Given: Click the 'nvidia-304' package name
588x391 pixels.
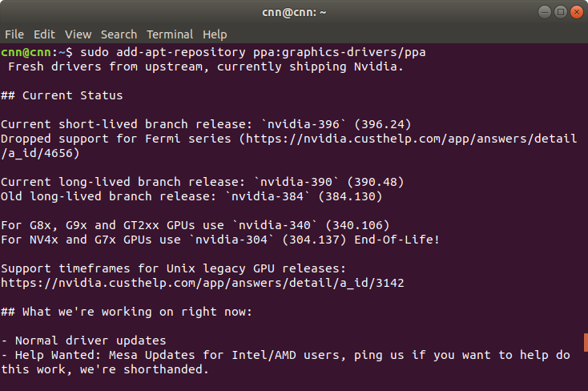Looking at the screenshot, I should (x=231, y=240).
